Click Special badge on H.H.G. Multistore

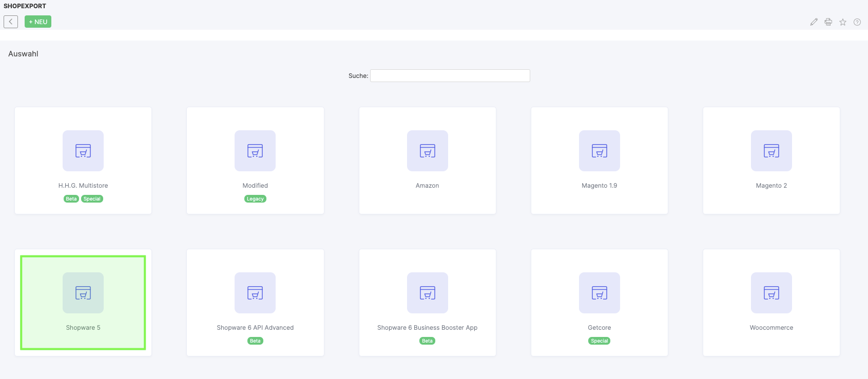click(92, 199)
